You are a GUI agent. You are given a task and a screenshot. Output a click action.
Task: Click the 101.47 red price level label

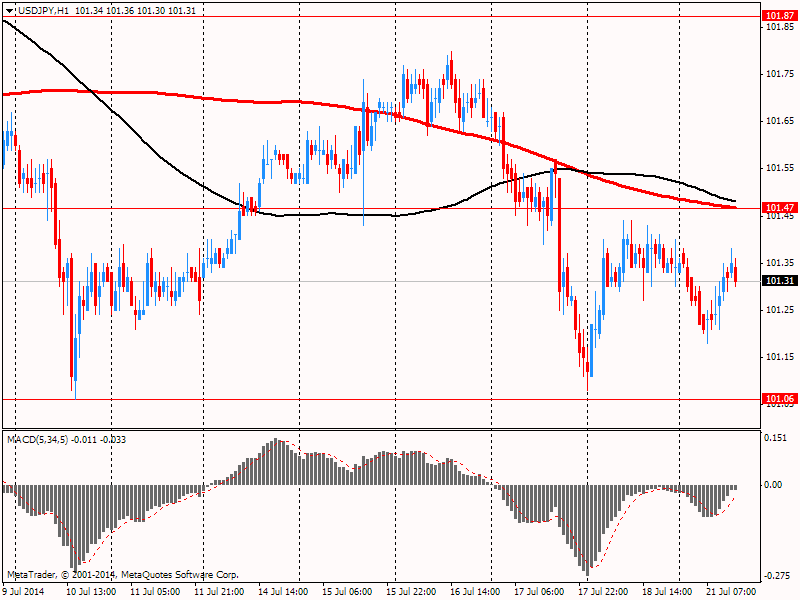click(780, 207)
